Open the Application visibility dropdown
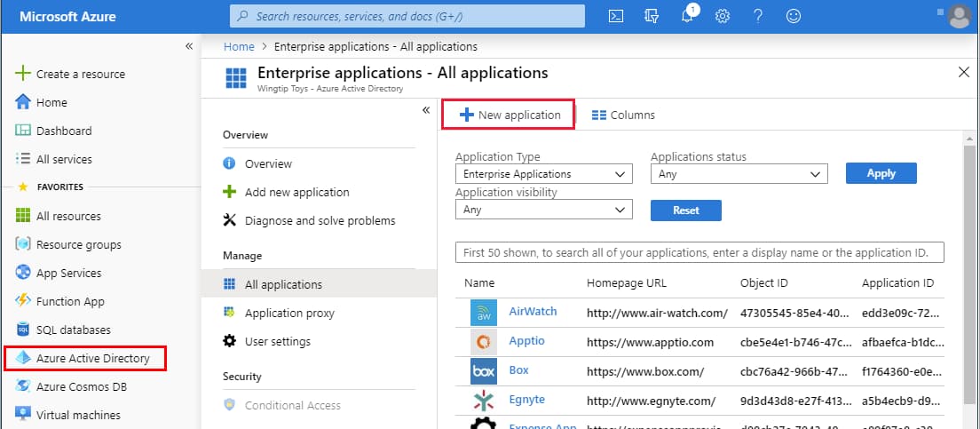The width and height of the screenshot is (980, 429). click(543, 210)
